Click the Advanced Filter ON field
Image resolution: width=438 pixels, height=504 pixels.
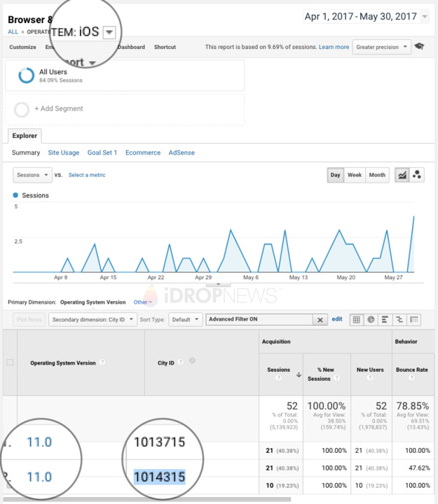pos(259,319)
